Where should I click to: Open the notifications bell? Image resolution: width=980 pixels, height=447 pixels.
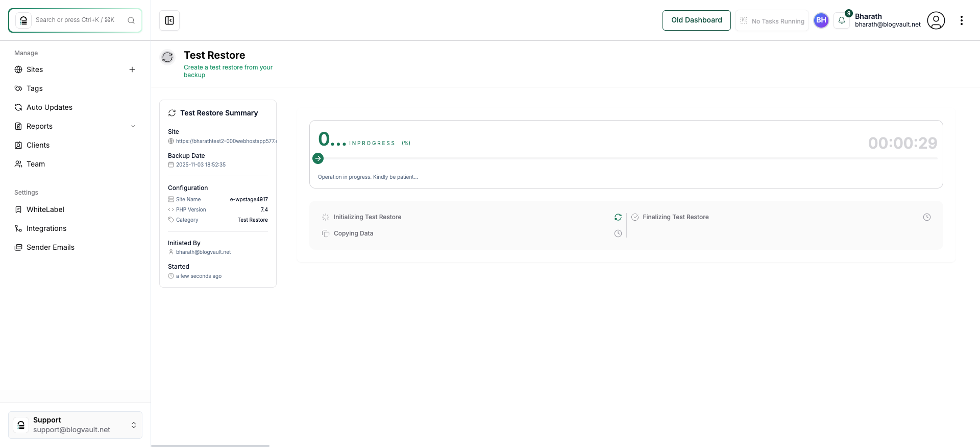click(842, 20)
